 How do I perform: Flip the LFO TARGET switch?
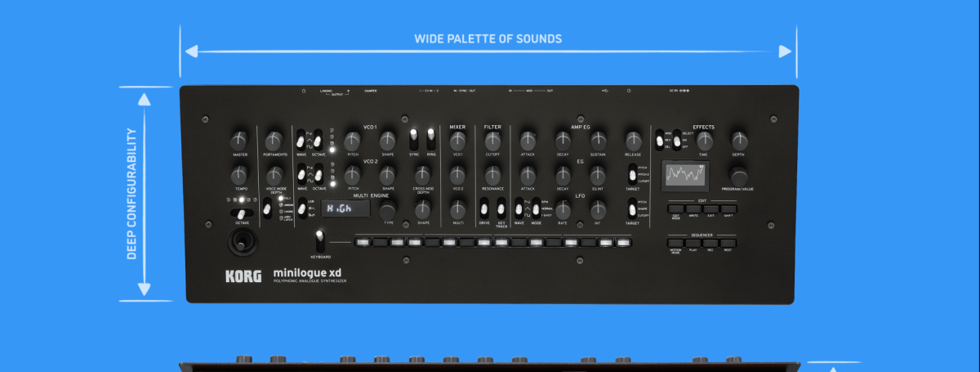[632, 208]
